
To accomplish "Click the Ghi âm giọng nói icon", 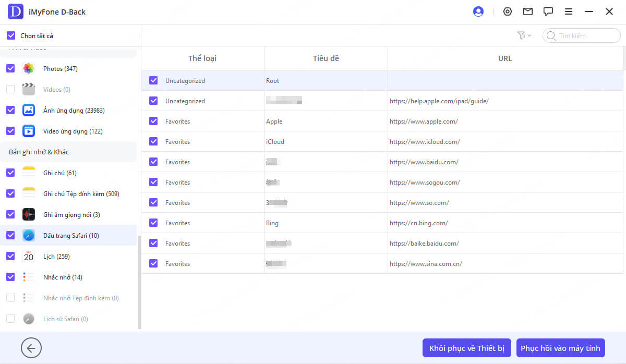I will (x=29, y=214).
